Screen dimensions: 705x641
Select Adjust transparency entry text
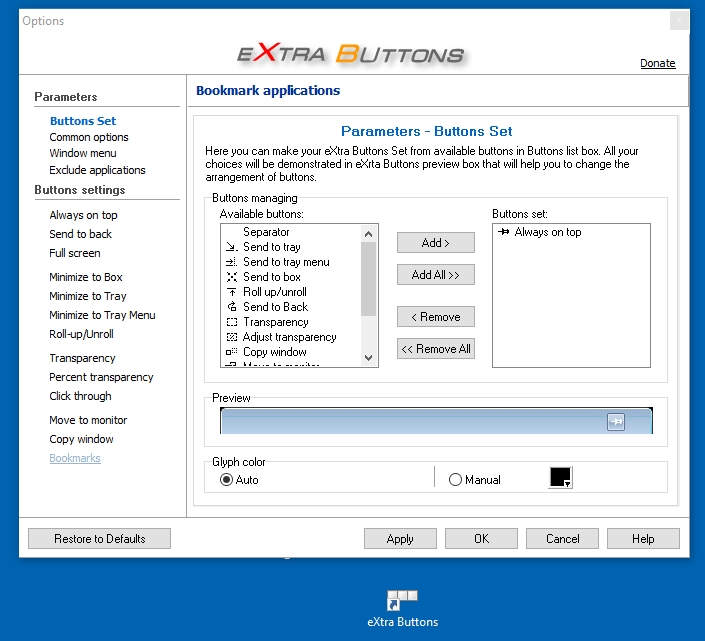[x=290, y=337]
